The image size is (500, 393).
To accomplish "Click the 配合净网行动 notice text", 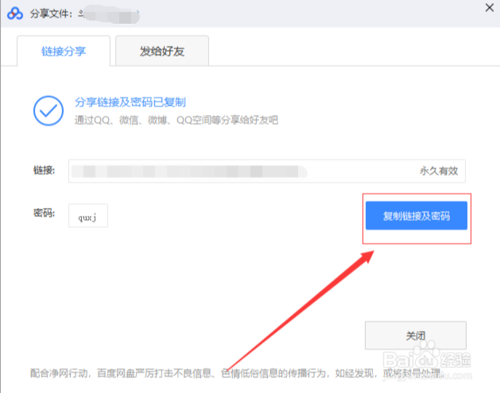I will tap(237, 373).
